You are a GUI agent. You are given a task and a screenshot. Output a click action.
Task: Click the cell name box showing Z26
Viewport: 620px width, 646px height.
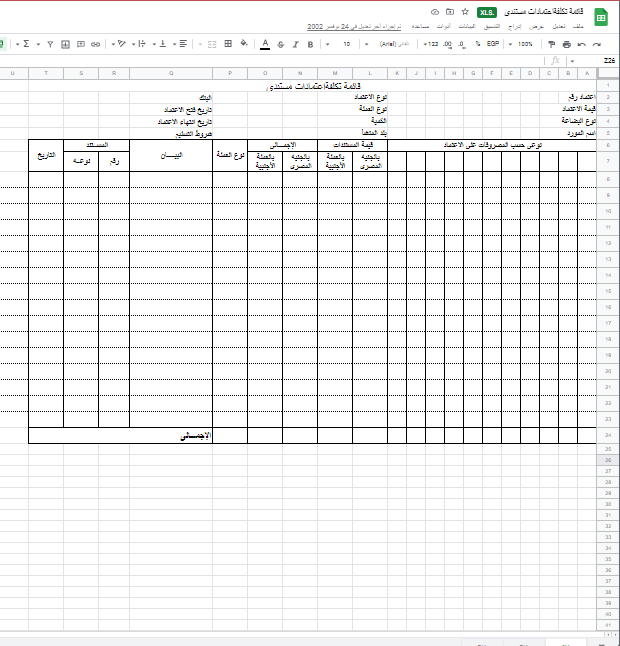tap(607, 61)
